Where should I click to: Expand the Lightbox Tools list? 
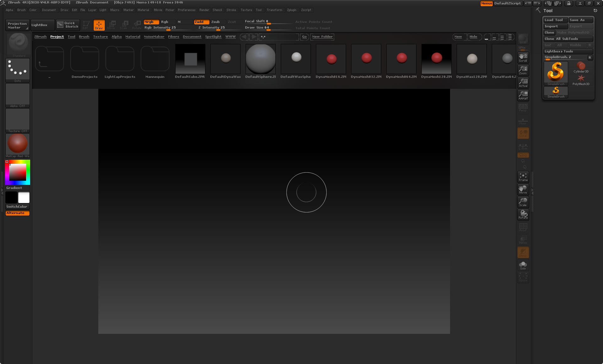(568, 51)
